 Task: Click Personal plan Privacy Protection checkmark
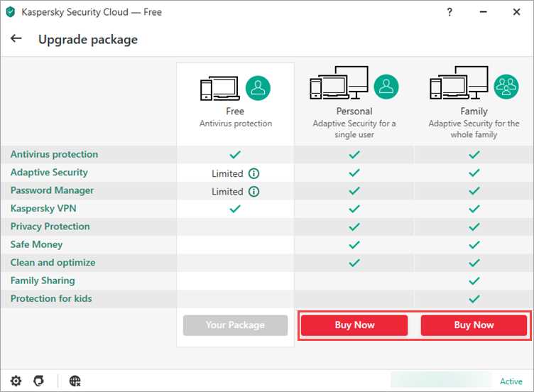pyautogui.click(x=354, y=227)
